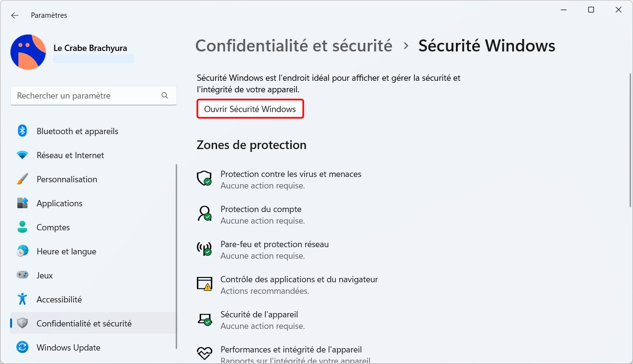Click the virus protection shield icon

tap(205, 178)
